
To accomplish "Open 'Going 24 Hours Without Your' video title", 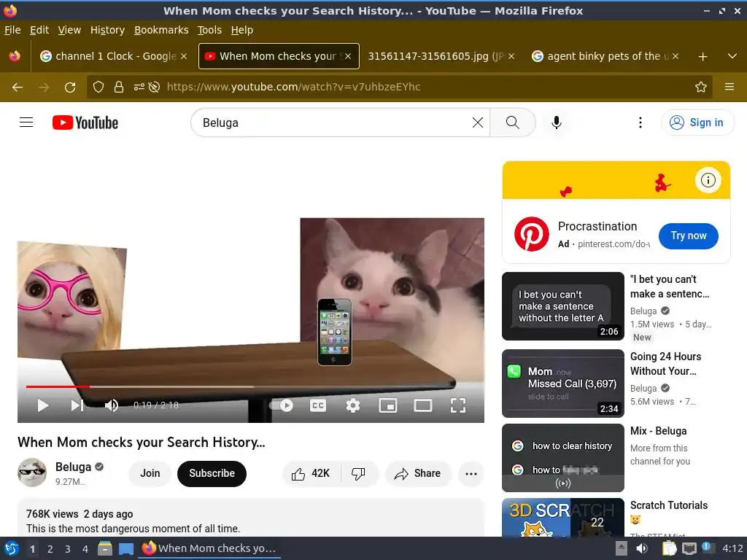I will click(x=665, y=364).
